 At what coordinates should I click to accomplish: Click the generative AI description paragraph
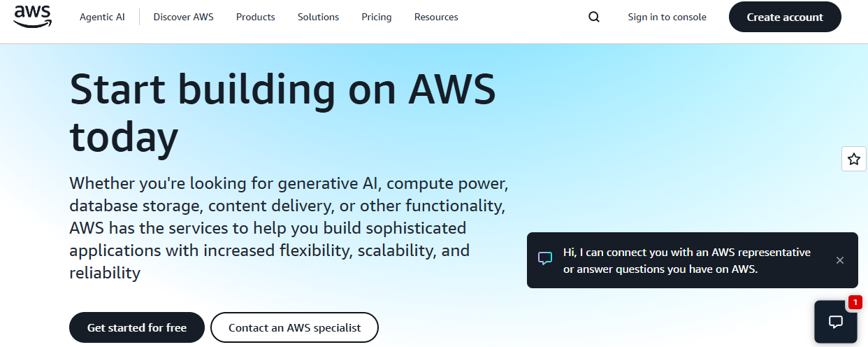[x=288, y=228]
